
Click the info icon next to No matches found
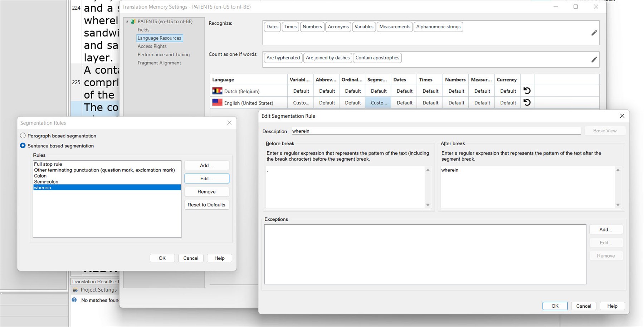74,300
